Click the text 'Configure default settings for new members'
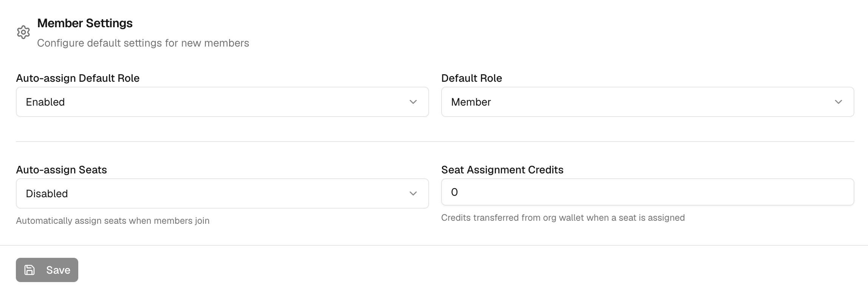Image resolution: width=868 pixels, height=290 pixels. coord(143,43)
